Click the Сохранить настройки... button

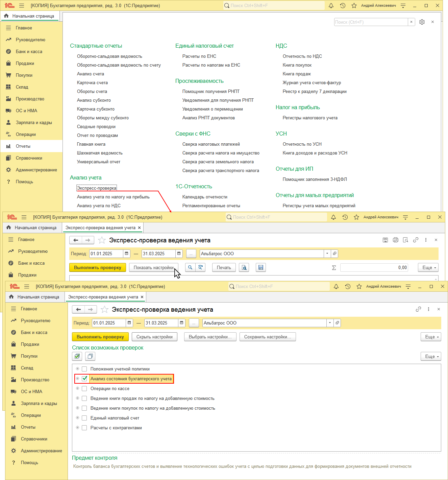[x=268, y=337]
